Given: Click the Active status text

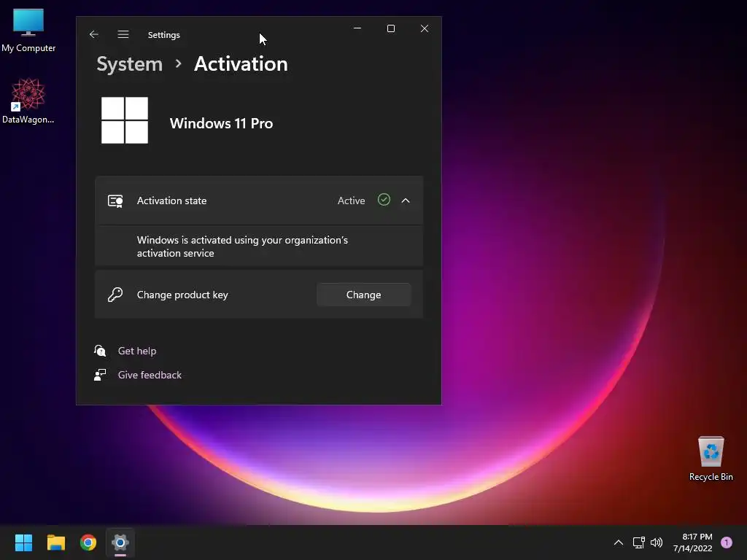Looking at the screenshot, I should [351, 201].
